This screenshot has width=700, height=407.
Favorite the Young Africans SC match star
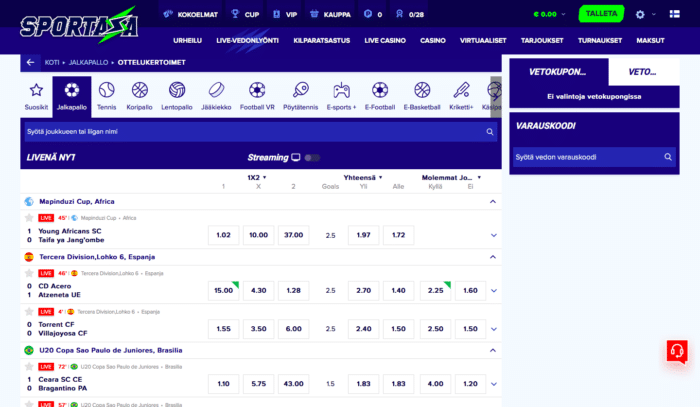pos(29,218)
